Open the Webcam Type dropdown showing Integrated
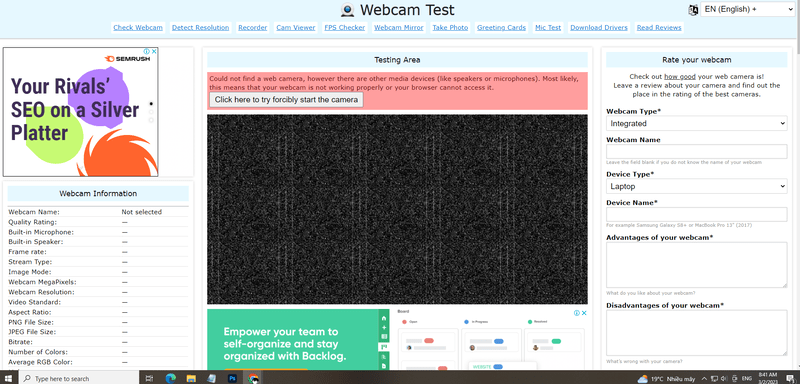The width and height of the screenshot is (800, 384). [696, 123]
